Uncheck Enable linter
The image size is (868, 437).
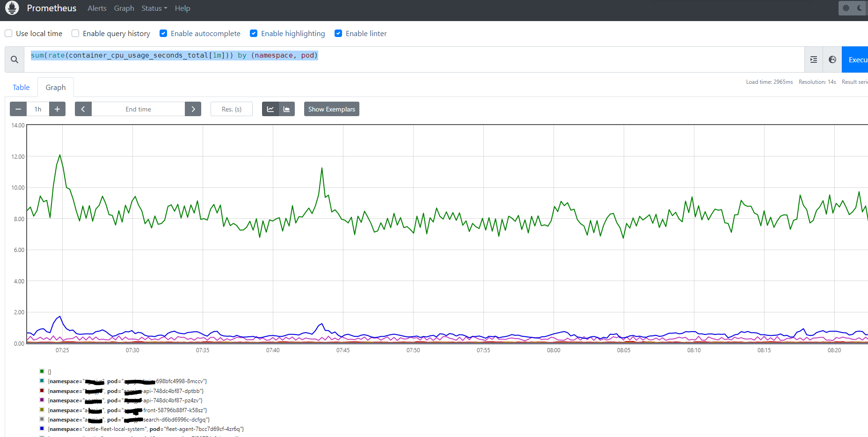point(338,33)
